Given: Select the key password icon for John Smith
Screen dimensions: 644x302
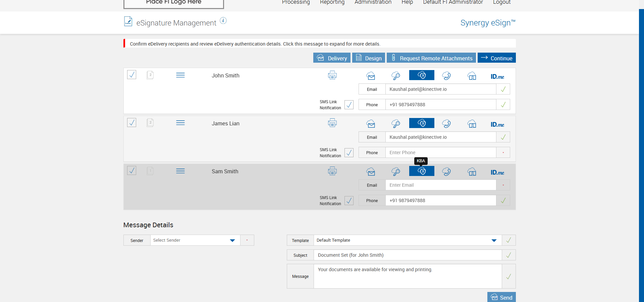Looking at the screenshot, I should (x=396, y=76).
